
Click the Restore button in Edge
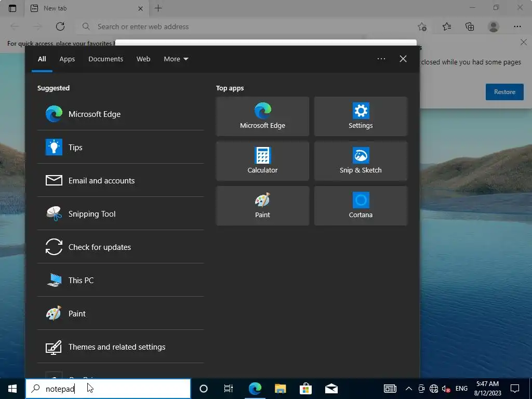tap(504, 92)
